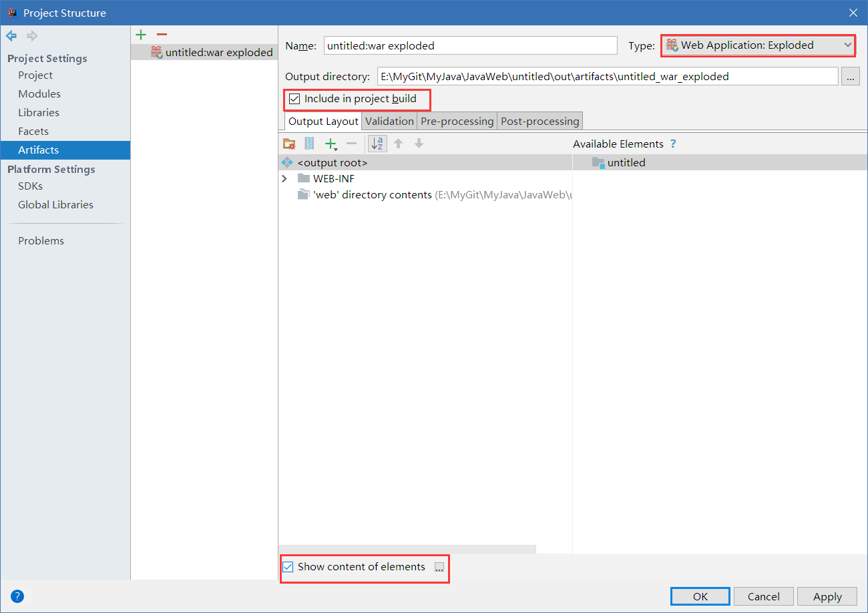868x613 pixels.
Task: Toggle Show content of elements checkbox
Action: 288,567
